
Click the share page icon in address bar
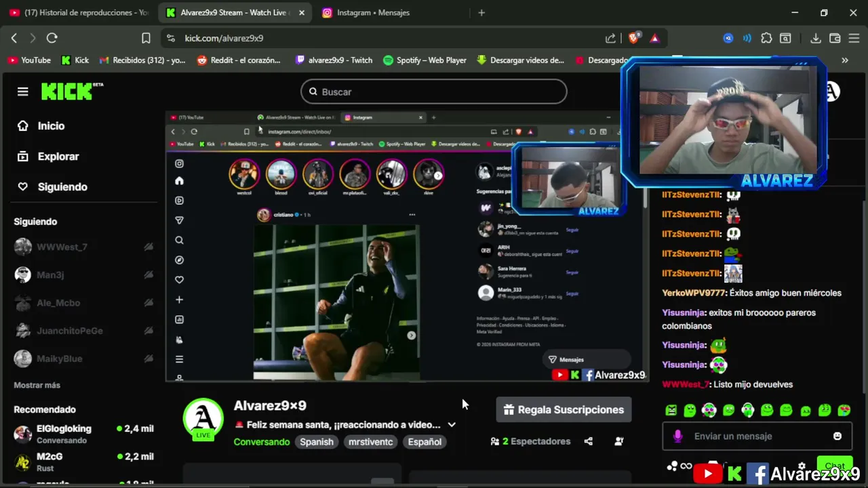(x=610, y=39)
